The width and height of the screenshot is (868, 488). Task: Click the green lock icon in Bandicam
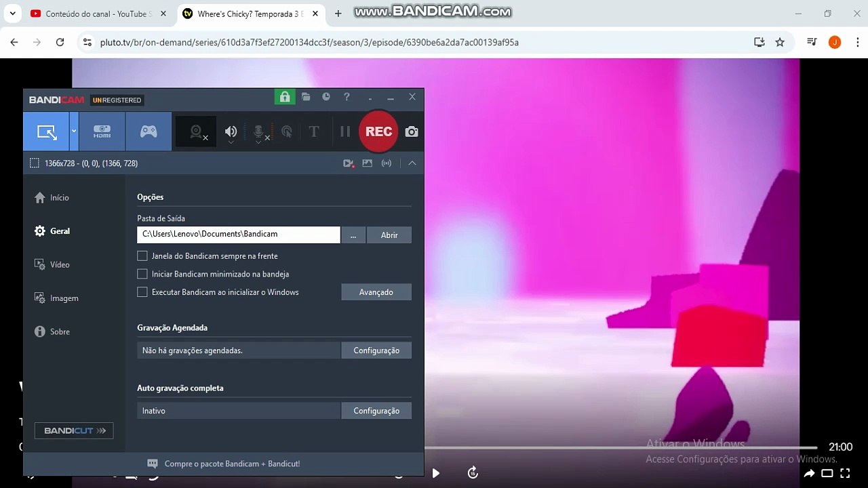click(285, 97)
